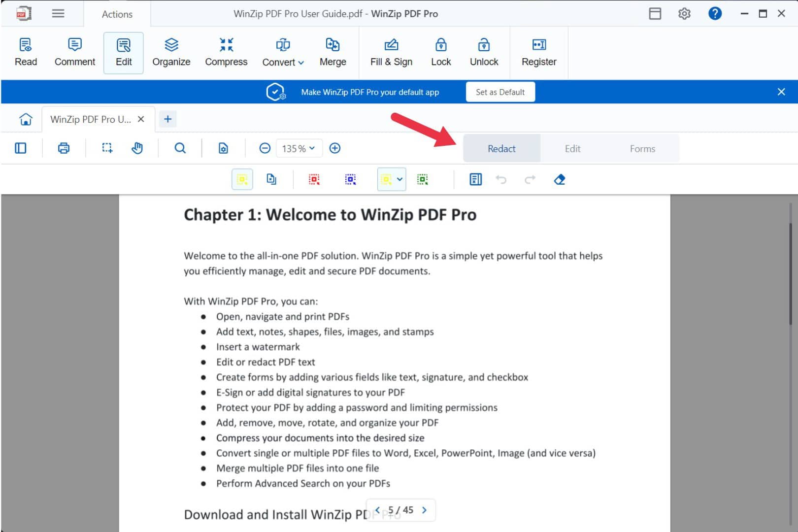The height and width of the screenshot is (532, 798).
Task: Click the 'Insert a watermark' bullet
Action: pyautogui.click(x=258, y=347)
